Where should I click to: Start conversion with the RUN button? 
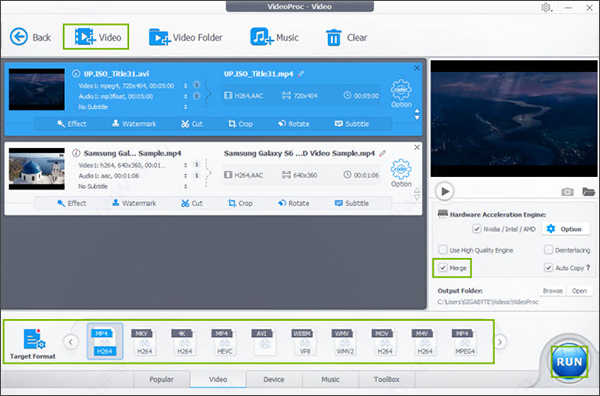tap(569, 362)
